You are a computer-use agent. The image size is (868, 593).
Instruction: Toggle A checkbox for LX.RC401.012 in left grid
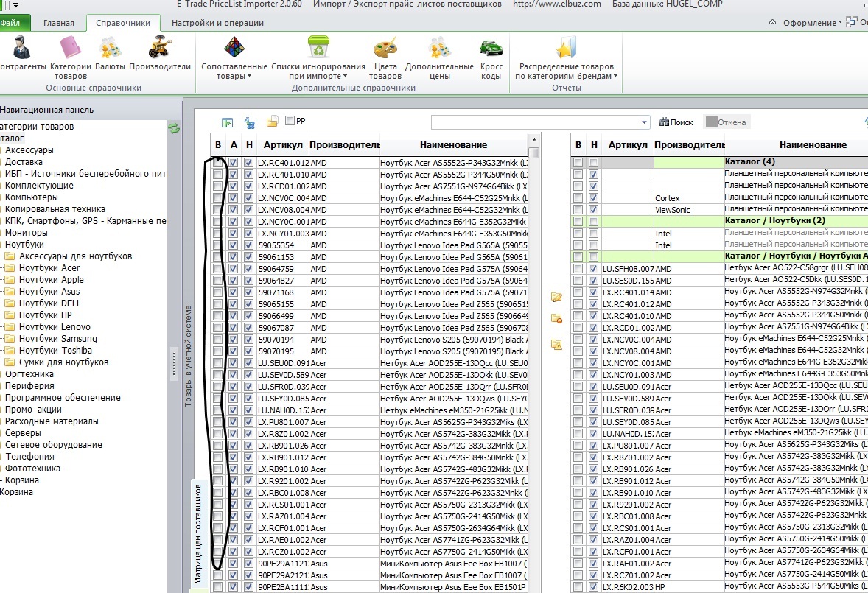point(233,163)
